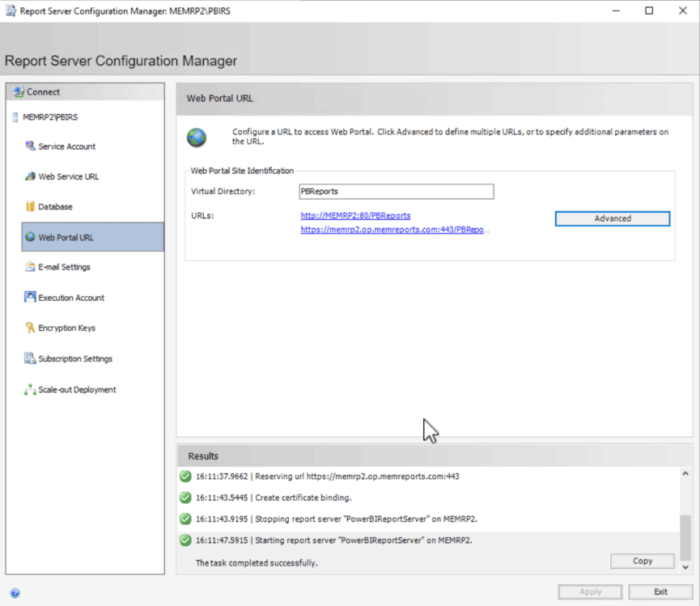The width and height of the screenshot is (700, 606).
Task: Go to Web Service URL page
Action: [x=68, y=176]
